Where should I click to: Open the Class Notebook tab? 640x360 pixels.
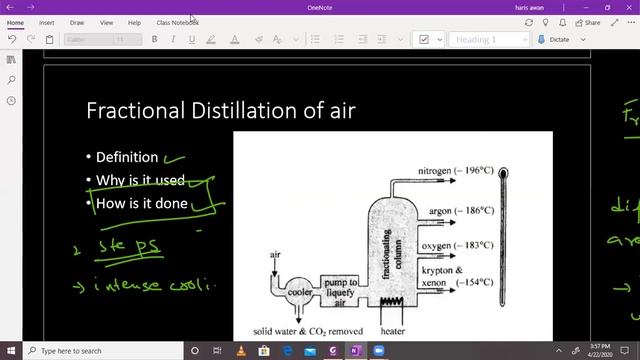point(178,23)
